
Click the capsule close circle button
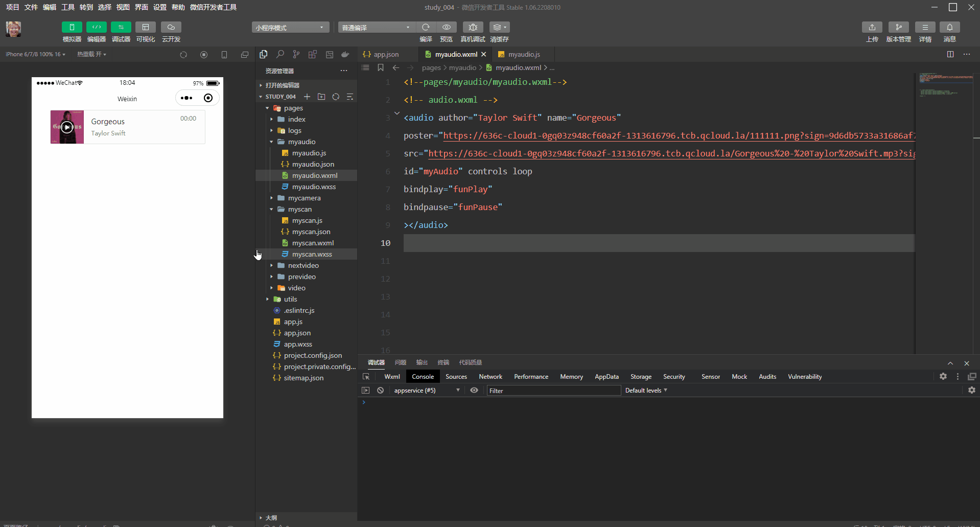click(x=208, y=98)
